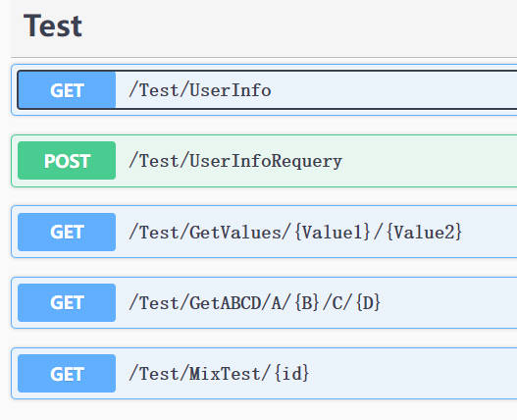The image size is (517, 420).
Task: Click the empty area of the POST UserInfoRequery row
Action: [429, 161]
